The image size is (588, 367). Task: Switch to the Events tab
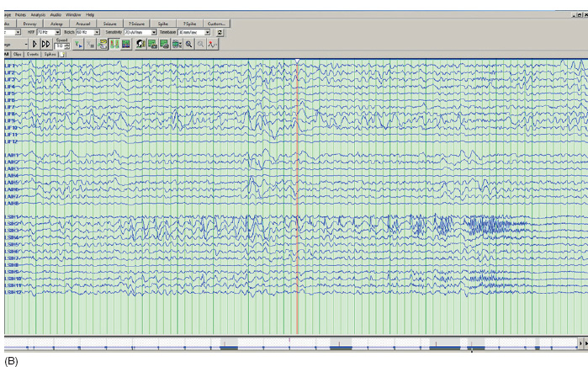33,54
